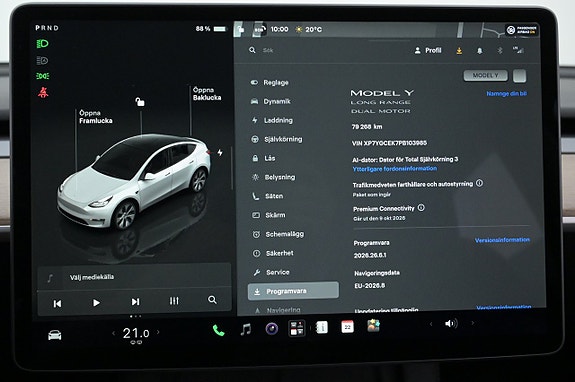Viewport: 575px width, 382px height.
Task: Open the Music app note icon
Action: click(x=246, y=330)
